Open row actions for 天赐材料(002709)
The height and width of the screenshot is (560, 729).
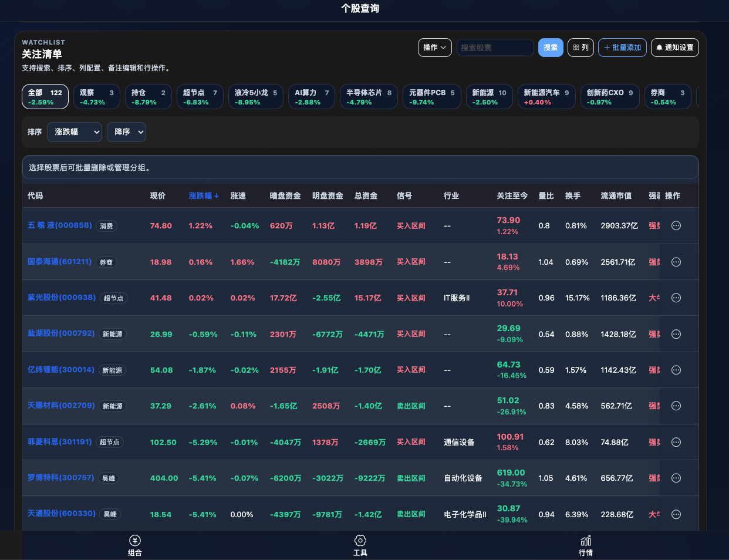tap(676, 406)
